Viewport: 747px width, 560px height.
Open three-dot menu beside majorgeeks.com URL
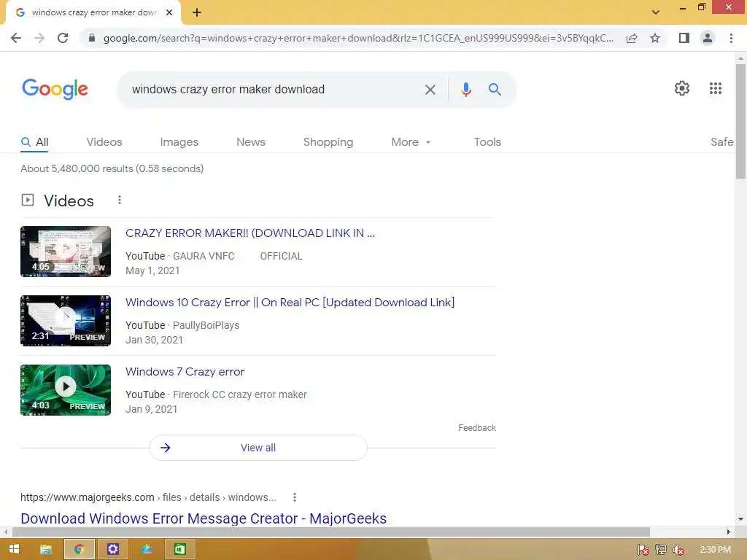[x=295, y=497]
